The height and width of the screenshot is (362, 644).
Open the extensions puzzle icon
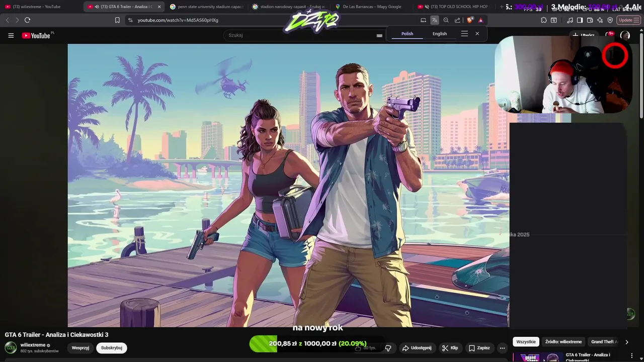[544, 20]
